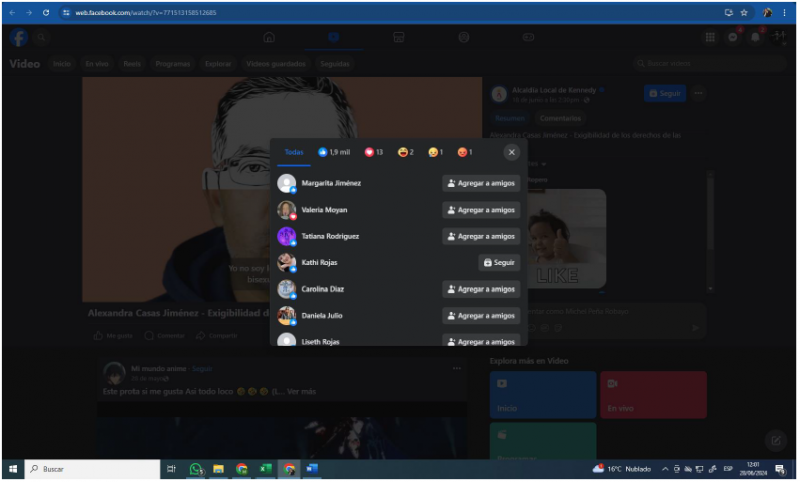Open Windows Start menu

(13, 470)
